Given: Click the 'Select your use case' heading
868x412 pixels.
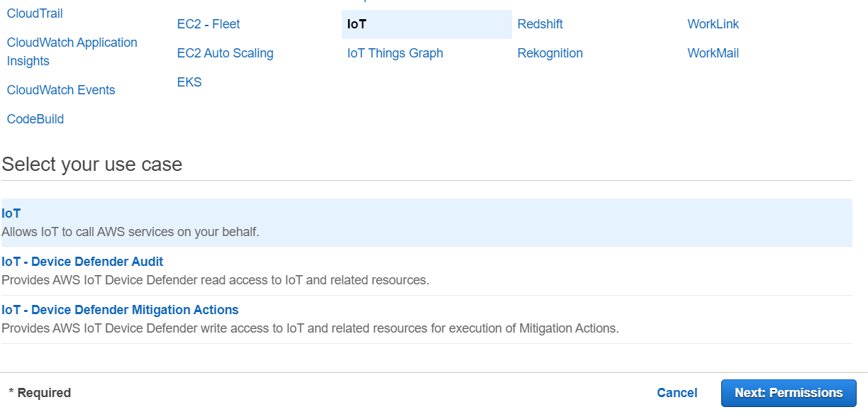Looking at the screenshot, I should 92,165.
